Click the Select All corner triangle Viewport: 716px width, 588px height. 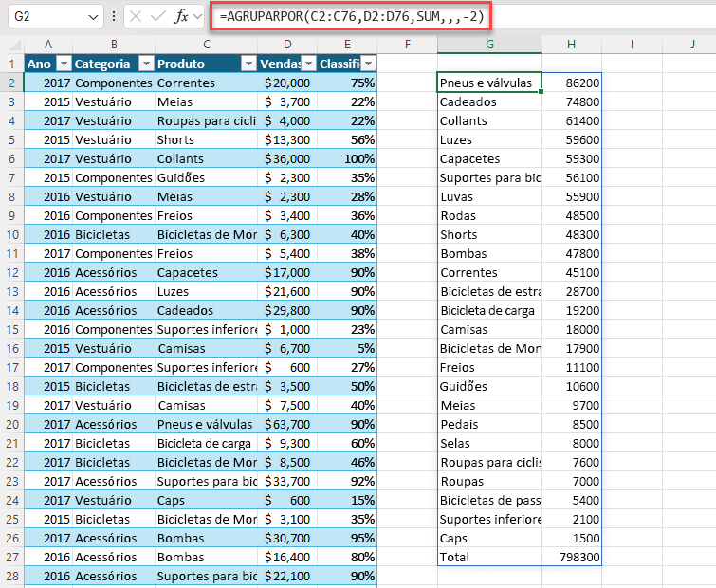coord(15,45)
